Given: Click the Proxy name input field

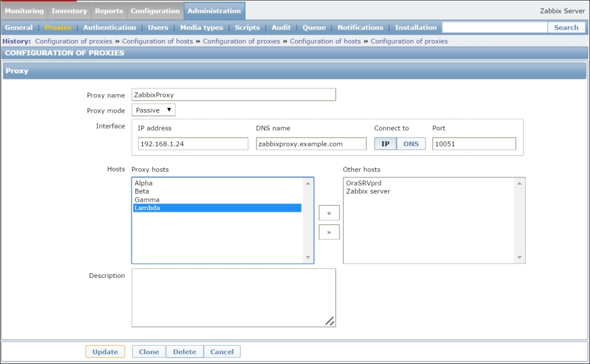Looking at the screenshot, I should tap(234, 95).
